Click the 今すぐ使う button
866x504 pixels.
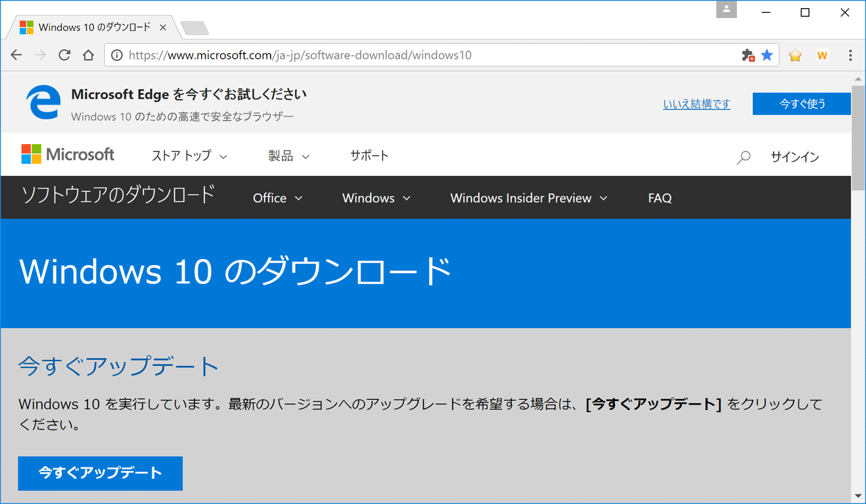tap(802, 104)
